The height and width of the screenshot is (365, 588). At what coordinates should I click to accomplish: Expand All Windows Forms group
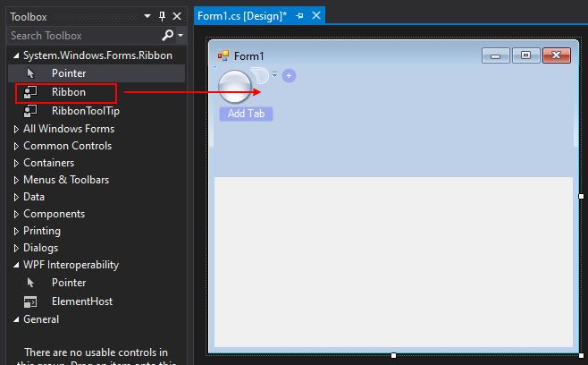(16, 129)
